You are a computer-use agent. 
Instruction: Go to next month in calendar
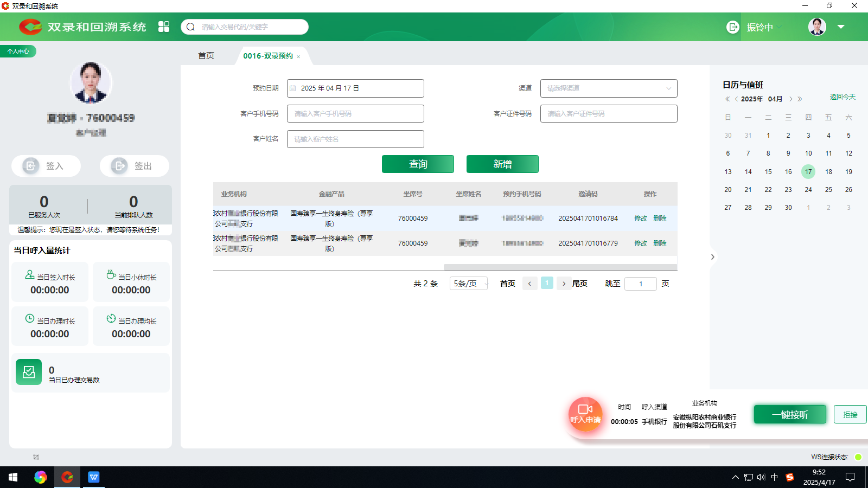point(791,99)
